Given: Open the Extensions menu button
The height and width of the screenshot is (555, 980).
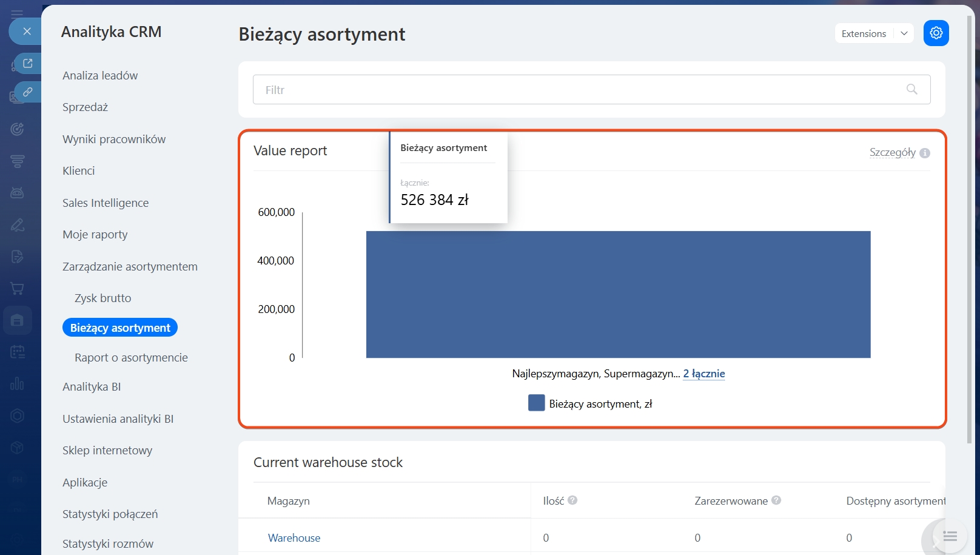Looking at the screenshot, I should pos(864,33).
